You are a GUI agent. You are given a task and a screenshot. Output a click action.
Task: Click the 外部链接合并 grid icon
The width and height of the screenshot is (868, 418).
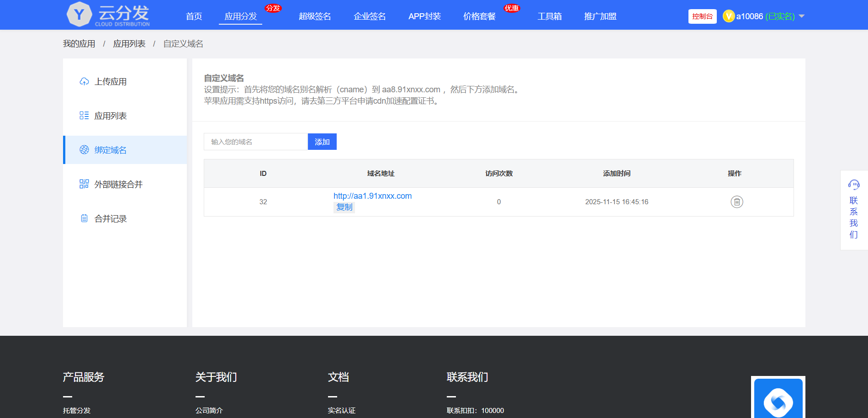(84, 184)
